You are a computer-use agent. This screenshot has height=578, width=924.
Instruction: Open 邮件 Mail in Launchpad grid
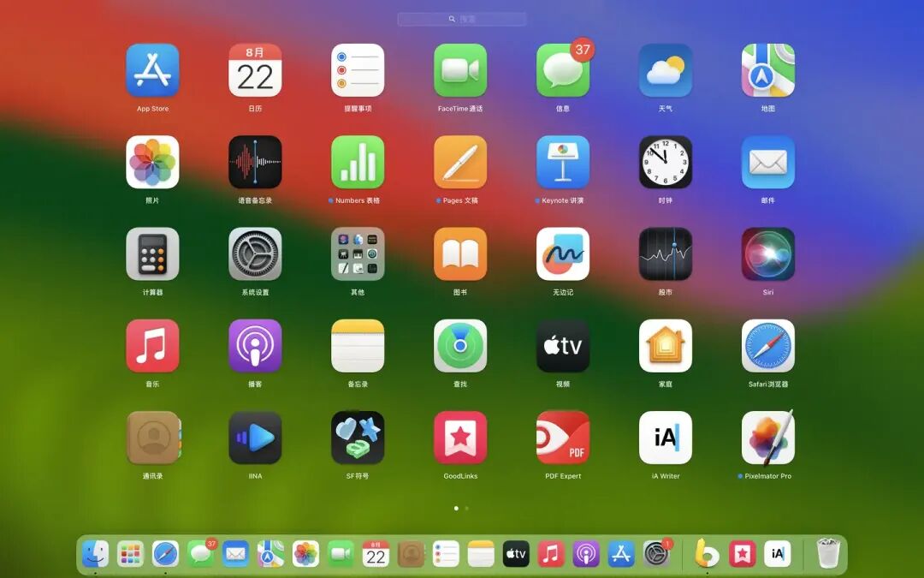click(767, 162)
